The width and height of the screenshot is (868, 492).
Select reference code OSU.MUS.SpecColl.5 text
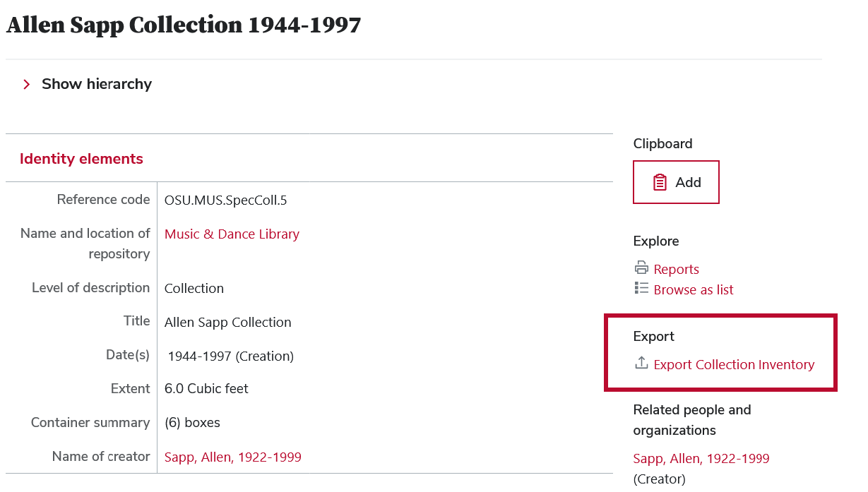click(226, 200)
